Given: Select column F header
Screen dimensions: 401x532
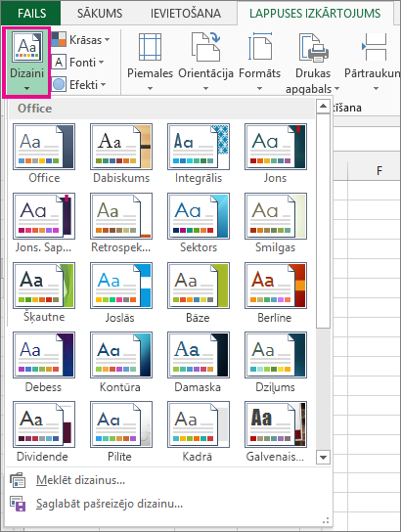Looking at the screenshot, I should pos(379,171).
